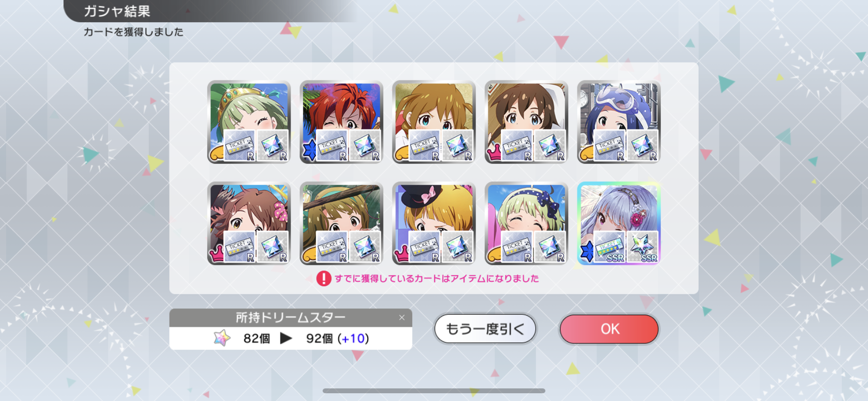Tap the SSR star crystal icon
868x401 pixels.
[x=643, y=247]
